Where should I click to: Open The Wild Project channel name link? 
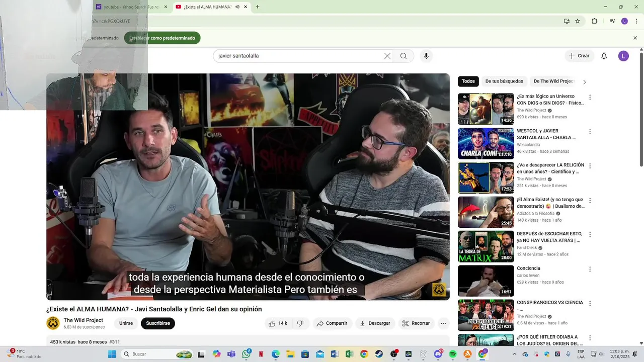point(84,320)
